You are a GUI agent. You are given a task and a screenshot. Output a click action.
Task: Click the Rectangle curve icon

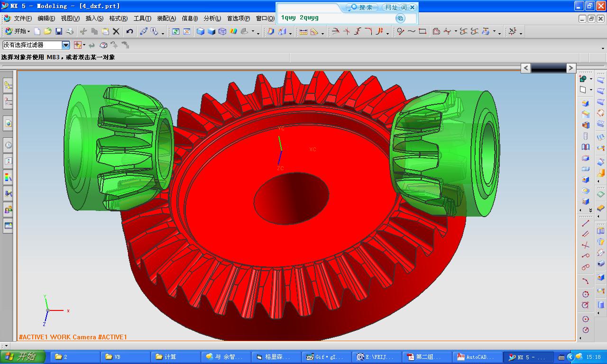coord(423,31)
